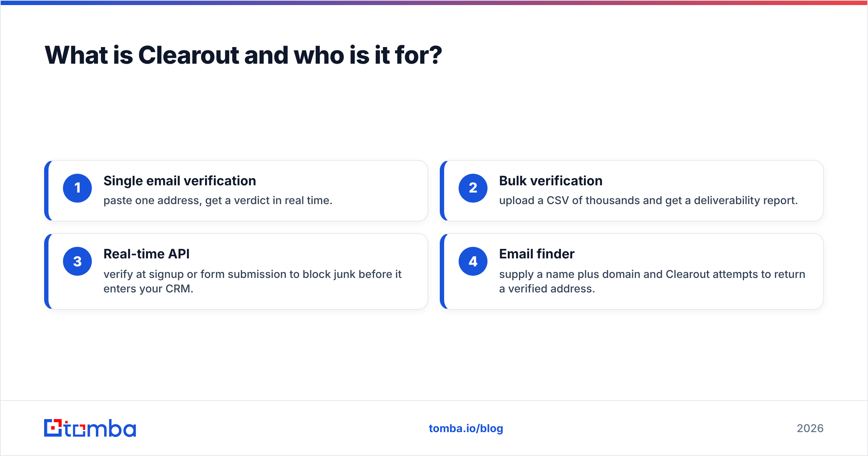Select the Single email verification heading
Viewport: 868px width, 456px height.
(x=180, y=181)
